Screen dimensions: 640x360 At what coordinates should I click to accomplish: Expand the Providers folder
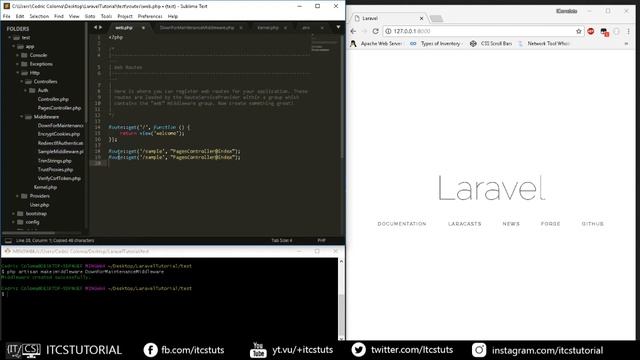(18, 196)
